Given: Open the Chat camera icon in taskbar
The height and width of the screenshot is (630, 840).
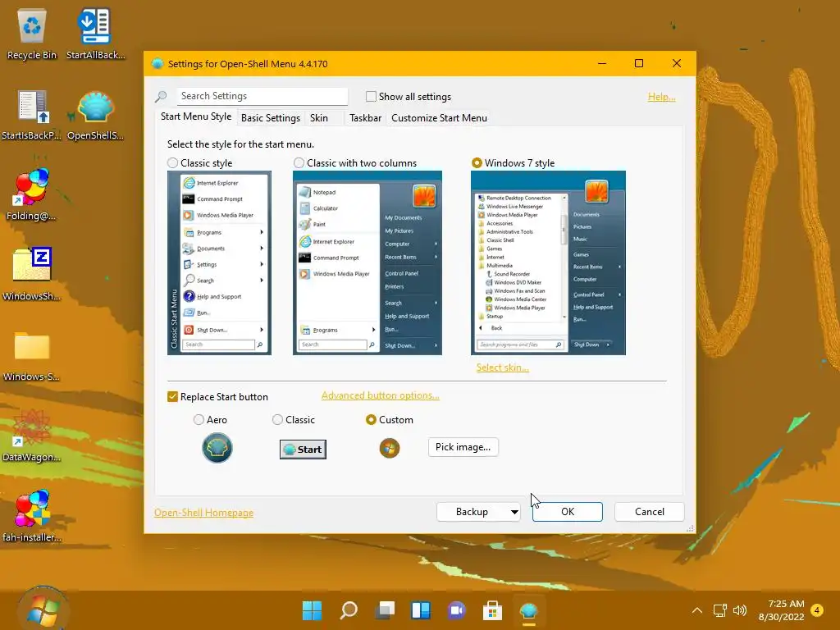Looking at the screenshot, I should point(456,610).
